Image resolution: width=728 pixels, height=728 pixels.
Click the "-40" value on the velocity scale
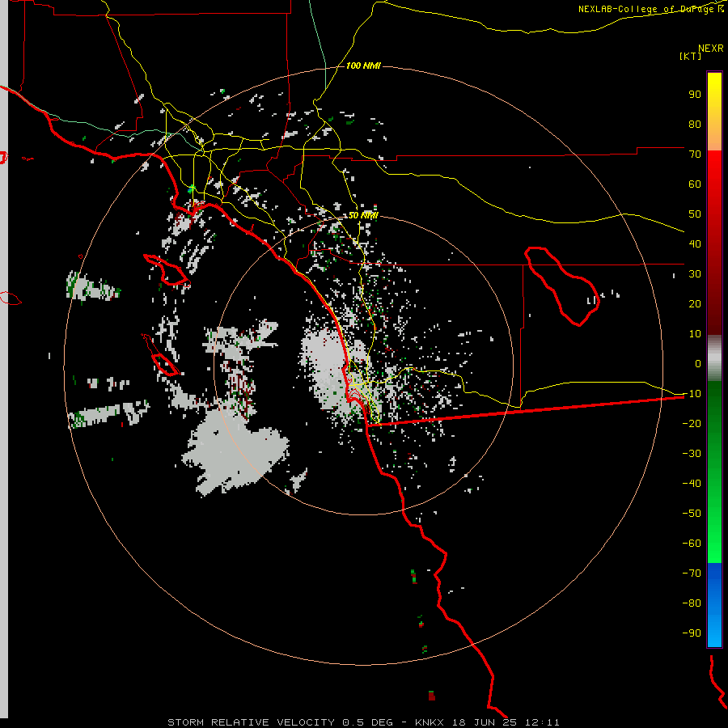click(x=692, y=484)
